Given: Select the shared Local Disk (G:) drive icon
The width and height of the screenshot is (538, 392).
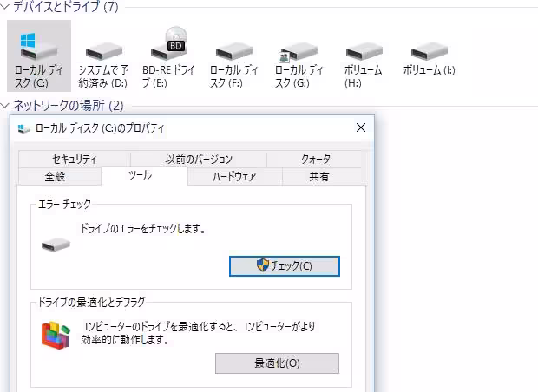Looking at the screenshot, I should pyautogui.click(x=299, y=52).
